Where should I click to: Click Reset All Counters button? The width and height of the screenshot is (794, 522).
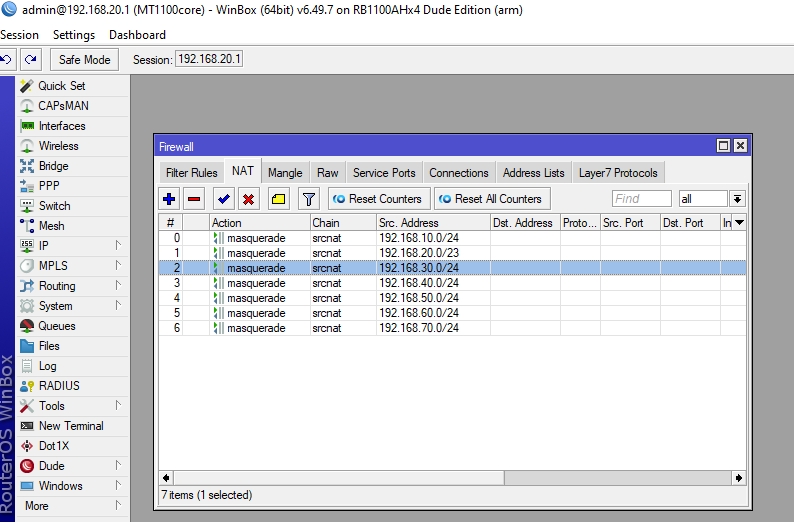click(492, 199)
